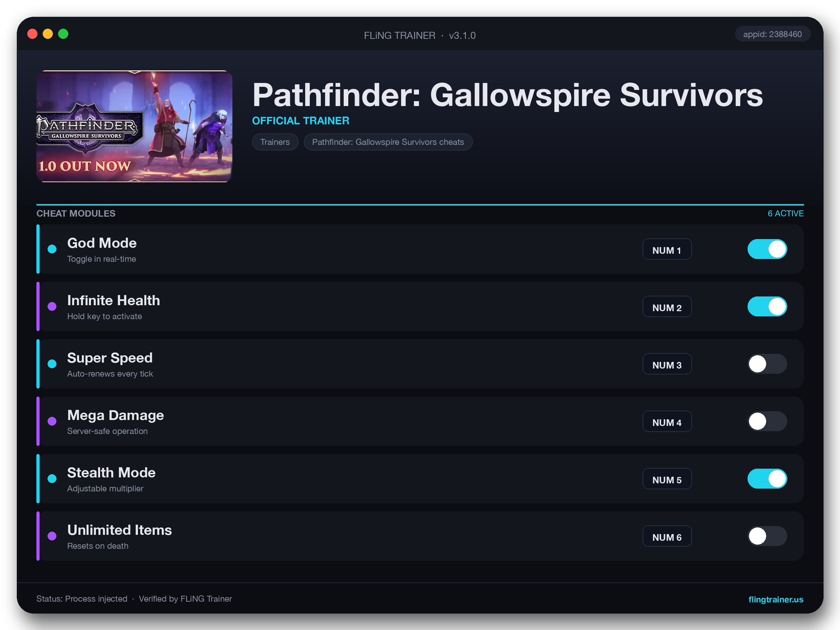Maximize window with the green button

pos(63,34)
